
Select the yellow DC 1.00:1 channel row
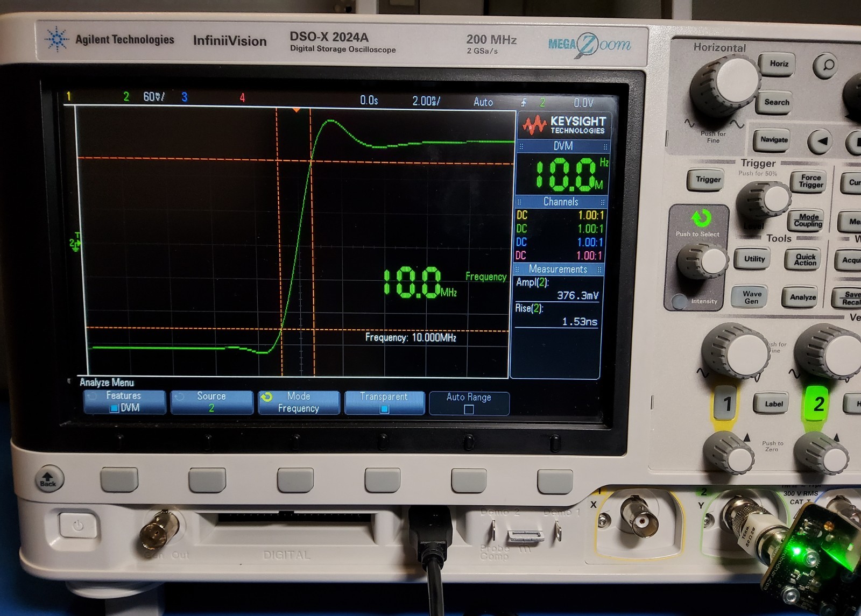pos(560,215)
